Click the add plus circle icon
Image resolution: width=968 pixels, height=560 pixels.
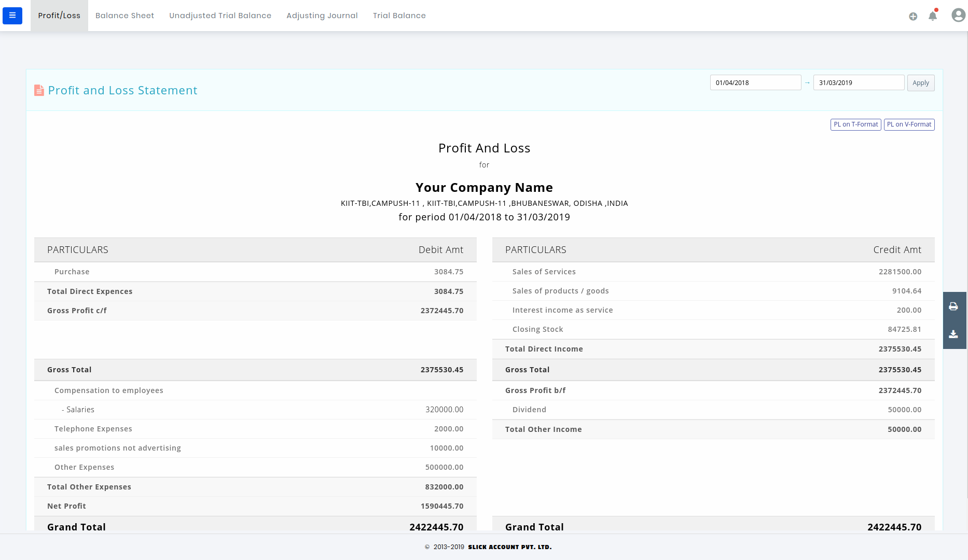913,17
